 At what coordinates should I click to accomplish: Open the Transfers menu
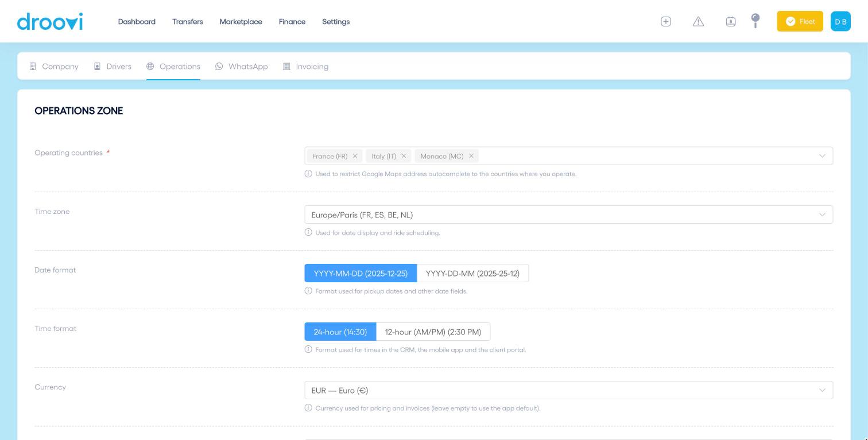[x=188, y=22]
